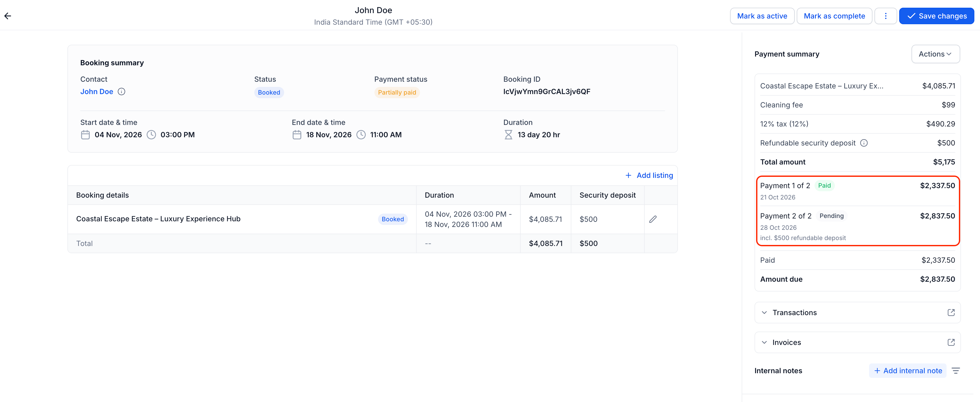Screen dimensions: 980x402
Task: Go back using the left arrow
Action: point(8,16)
